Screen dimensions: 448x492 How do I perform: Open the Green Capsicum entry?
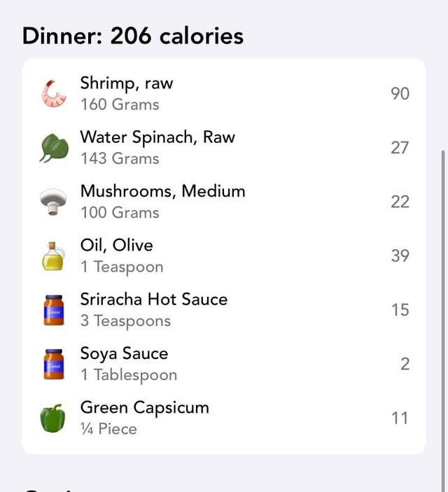click(224, 418)
